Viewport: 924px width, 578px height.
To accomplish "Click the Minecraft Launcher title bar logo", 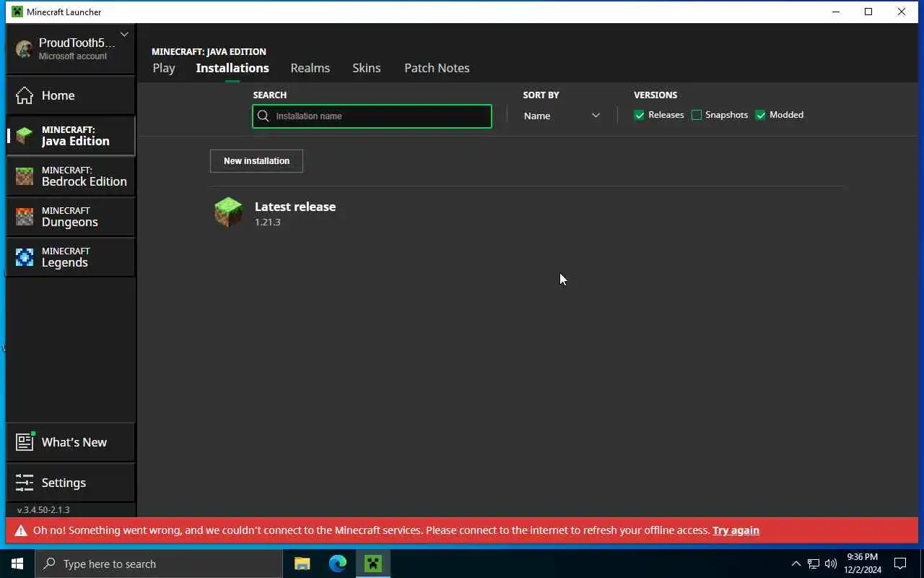I will click(17, 12).
